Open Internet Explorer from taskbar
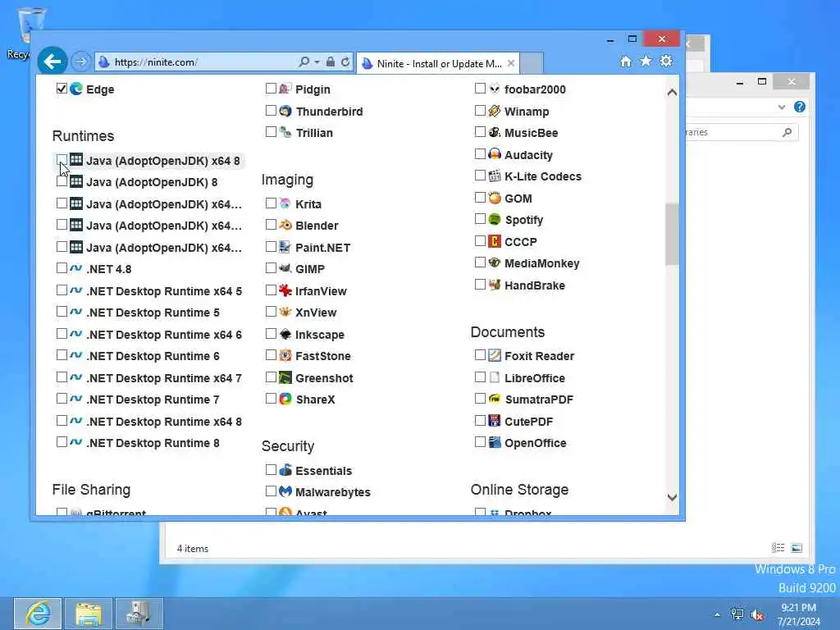 38,614
